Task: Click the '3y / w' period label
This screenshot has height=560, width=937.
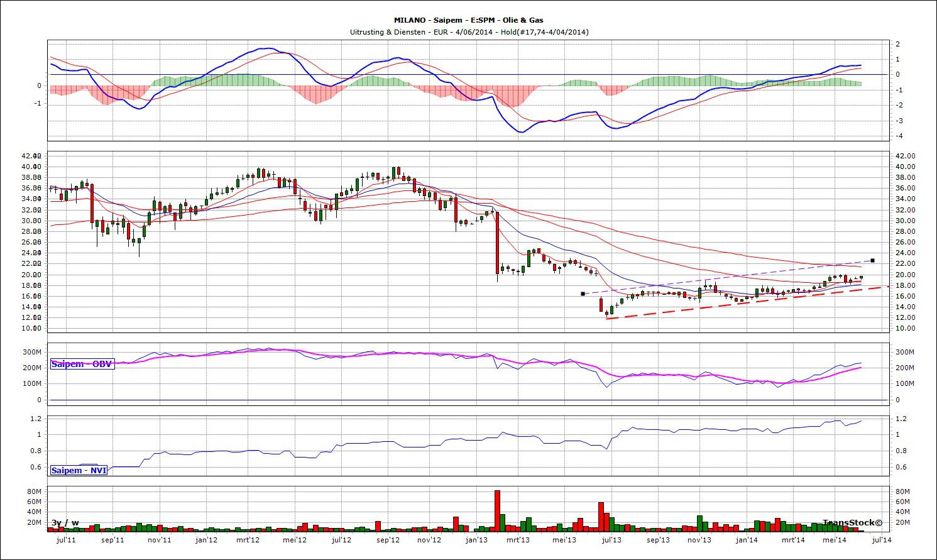Action: tap(65, 522)
